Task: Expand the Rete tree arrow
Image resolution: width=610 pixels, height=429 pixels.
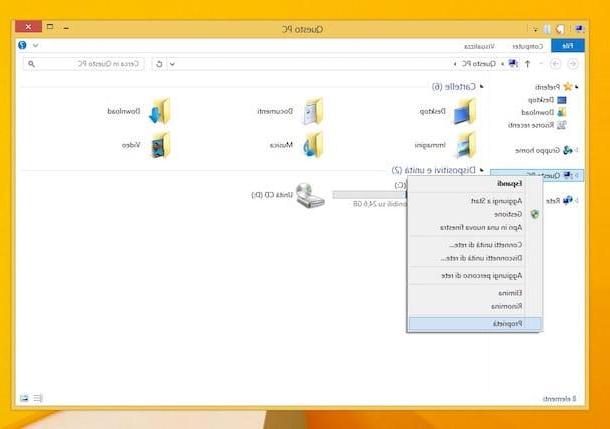Action: point(577,201)
